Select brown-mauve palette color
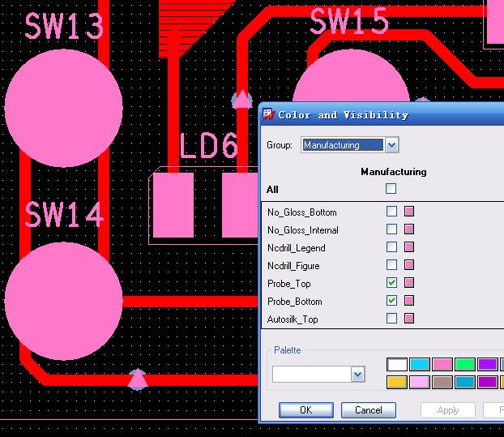The width and height of the screenshot is (504, 437). (442, 383)
